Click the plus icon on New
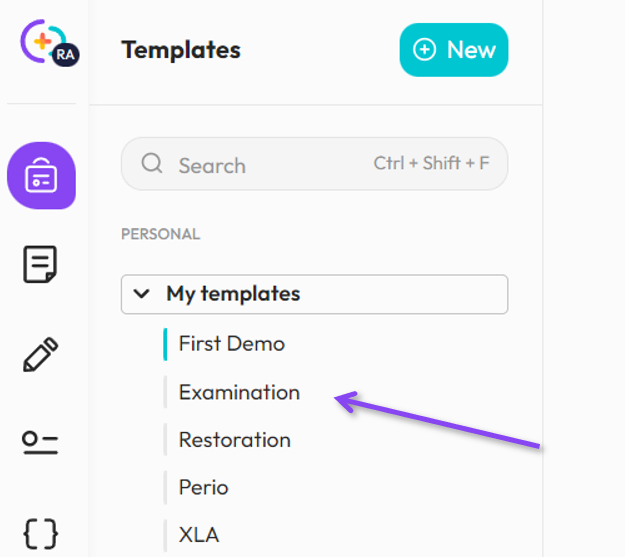Image resolution: width=625 pixels, height=558 pixels. (x=425, y=50)
